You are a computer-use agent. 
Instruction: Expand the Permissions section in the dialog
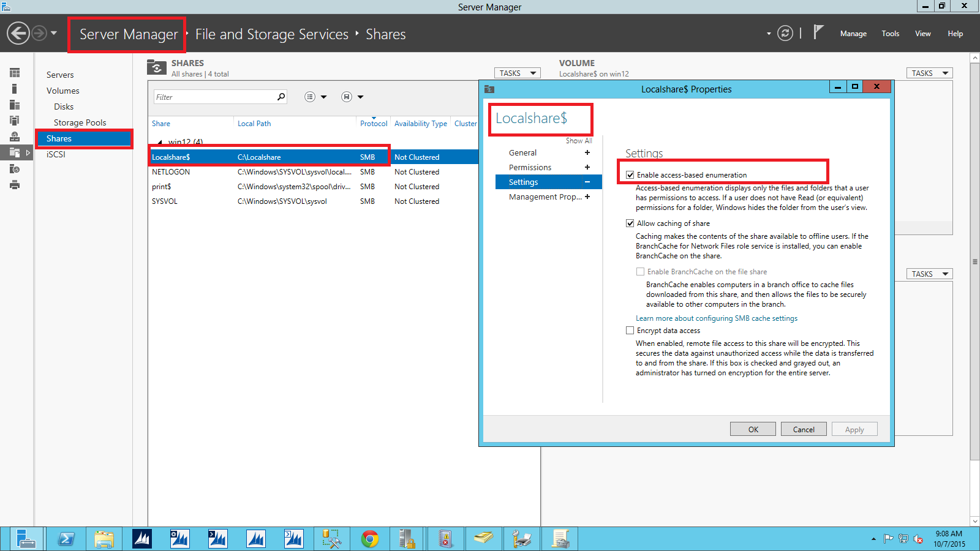pos(587,167)
